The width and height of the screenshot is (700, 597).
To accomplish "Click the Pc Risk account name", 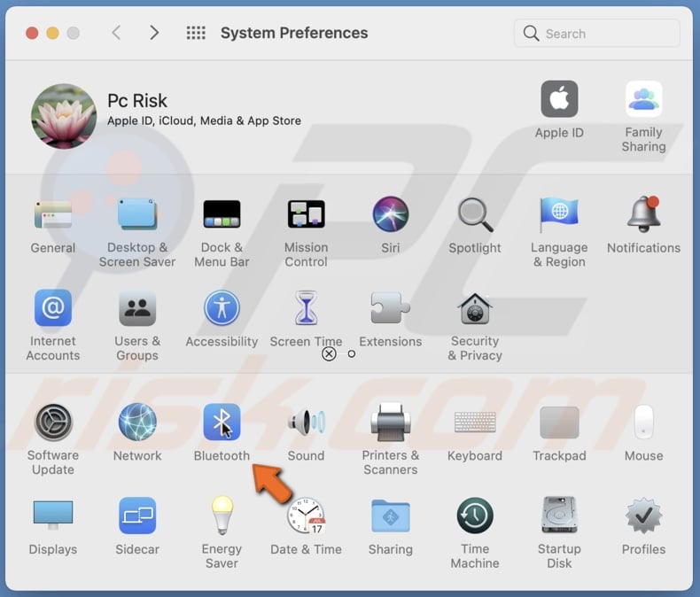I will click(137, 100).
